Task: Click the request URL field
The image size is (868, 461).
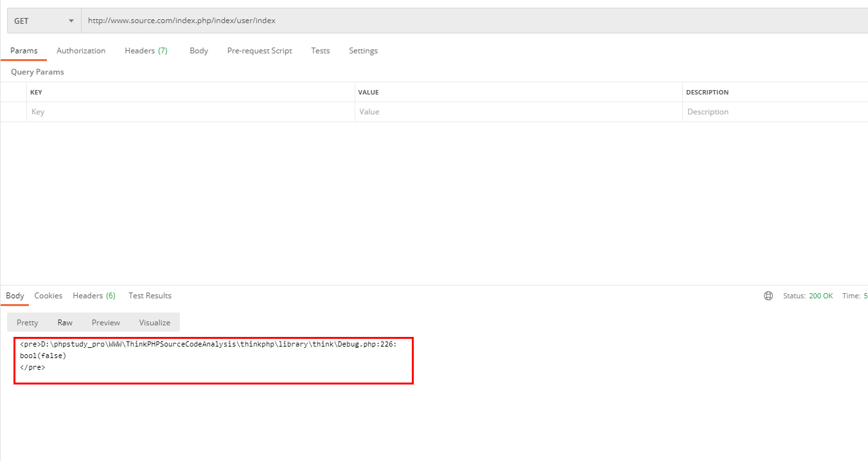Action: [474, 21]
